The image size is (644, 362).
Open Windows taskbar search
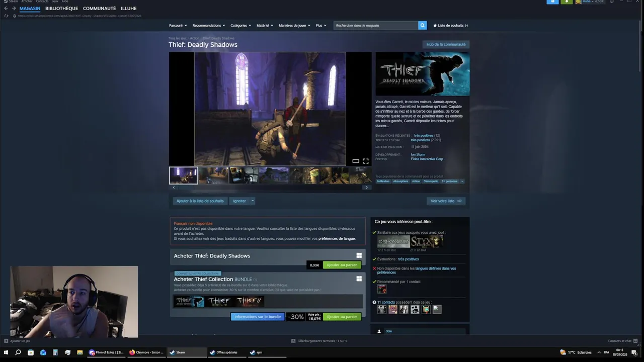(18, 352)
